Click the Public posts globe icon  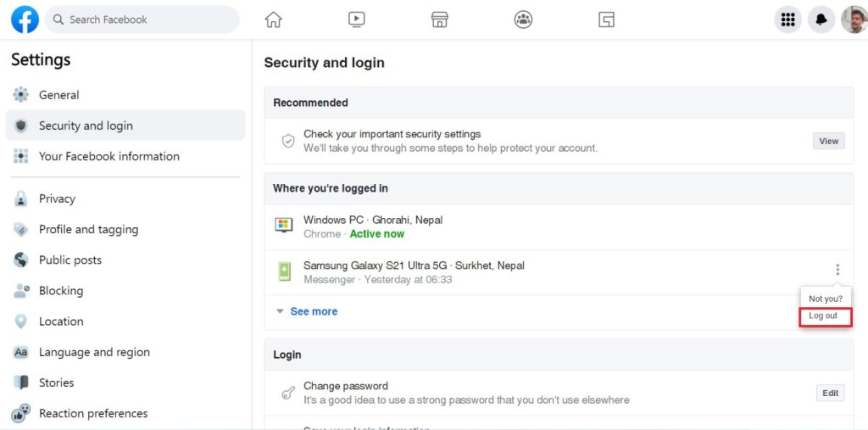coord(20,260)
